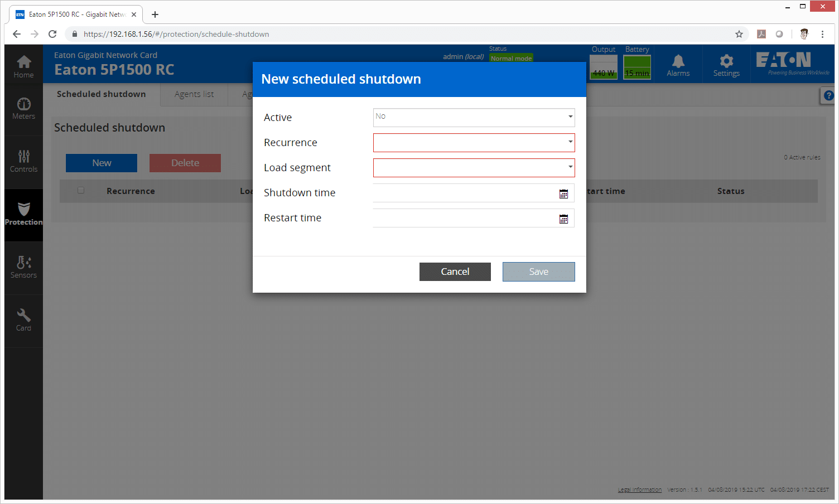Screen dimensions: 839x504
Task: Click the Battery 15 min indicator
Action: click(637, 67)
